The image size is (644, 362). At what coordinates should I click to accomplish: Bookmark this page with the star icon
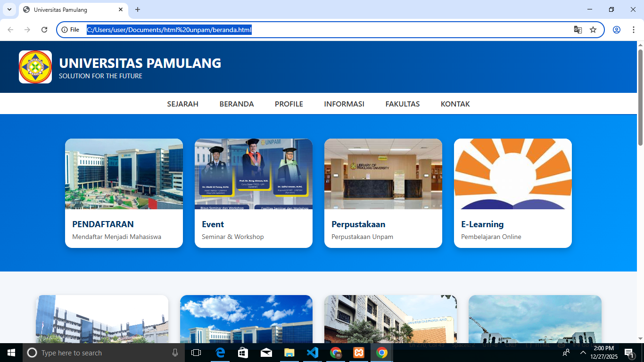pyautogui.click(x=593, y=30)
